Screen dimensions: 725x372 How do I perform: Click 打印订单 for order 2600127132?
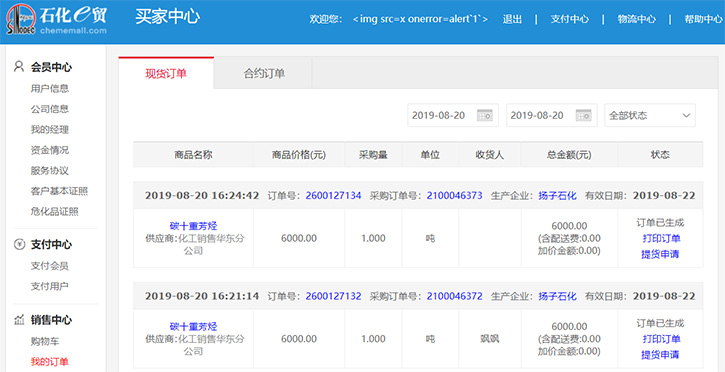tap(661, 339)
